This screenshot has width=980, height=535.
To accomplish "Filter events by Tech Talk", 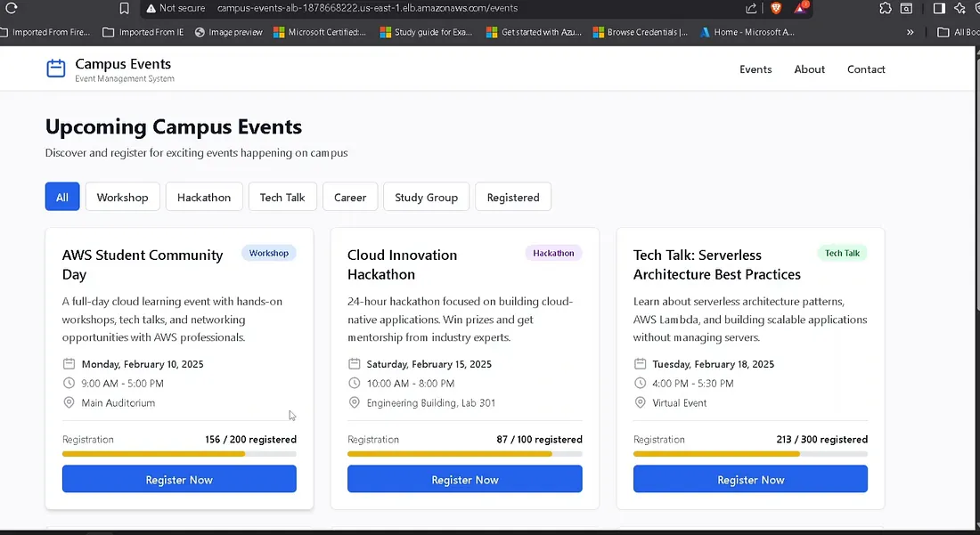I will tap(282, 197).
